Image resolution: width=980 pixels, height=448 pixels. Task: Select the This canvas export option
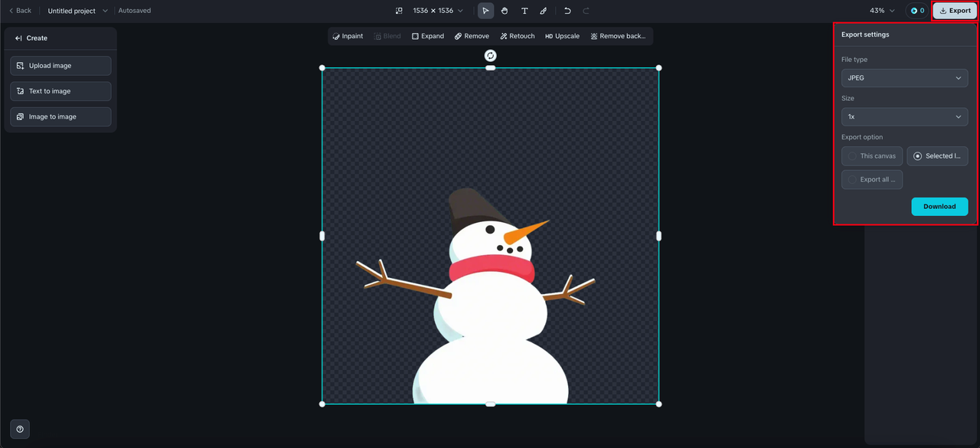click(x=872, y=156)
